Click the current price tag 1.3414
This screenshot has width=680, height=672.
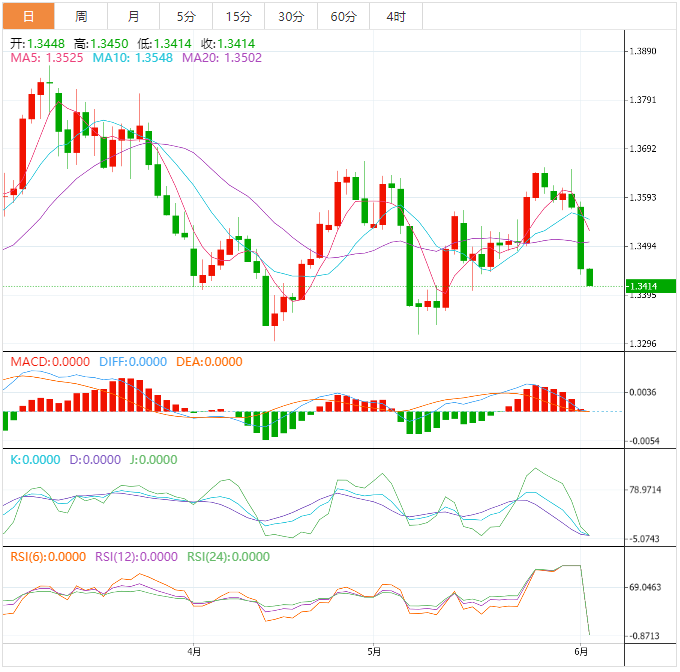click(x=642, y=287)
